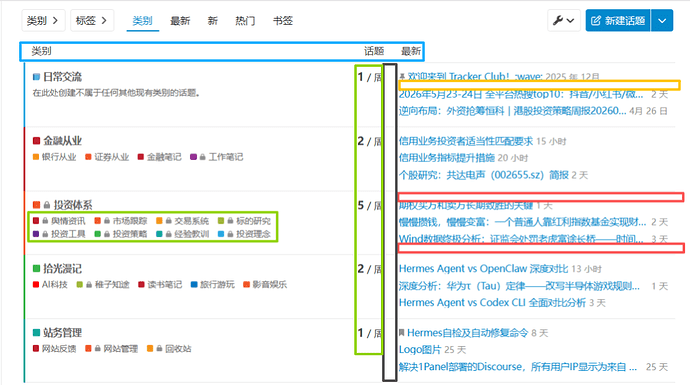Open 金融笔记 subcategory
This screenshot has height=385, width=690.
click(x=159, y=157)
